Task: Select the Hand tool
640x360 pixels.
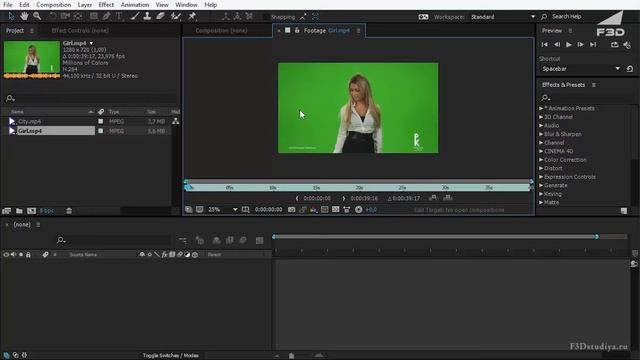Action: click(x=24, y=16)
